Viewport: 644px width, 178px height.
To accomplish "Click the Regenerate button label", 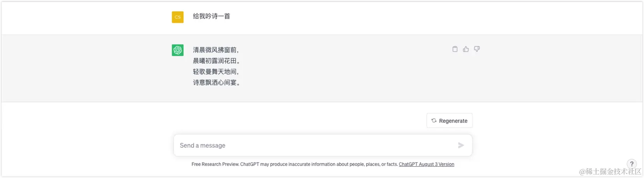I will click(453, 121).
